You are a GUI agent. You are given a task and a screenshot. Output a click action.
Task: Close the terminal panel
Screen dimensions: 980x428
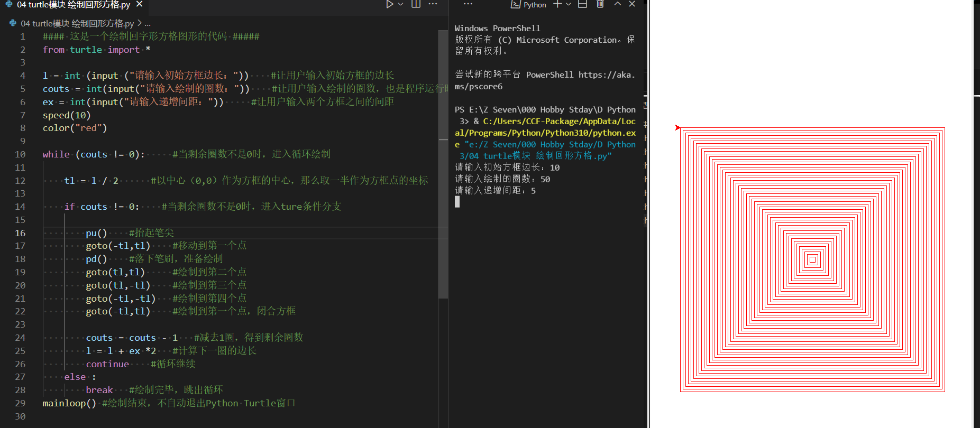(632, 4)
